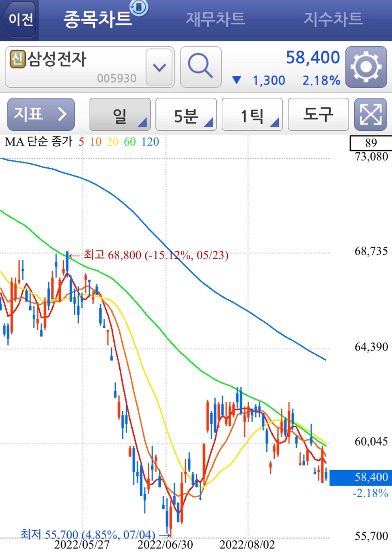
Task: Open the 지수차트 tab
Action: coord(333,19)
